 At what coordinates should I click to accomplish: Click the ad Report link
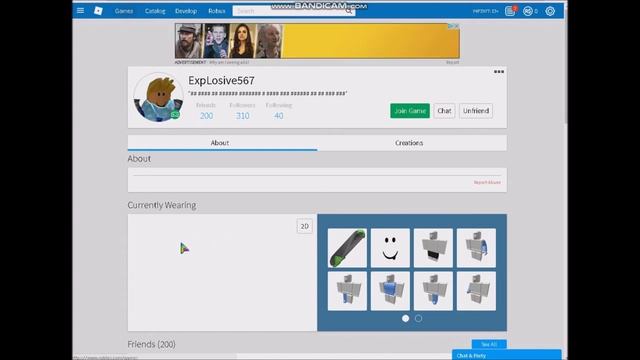click(x=452, y=62)
